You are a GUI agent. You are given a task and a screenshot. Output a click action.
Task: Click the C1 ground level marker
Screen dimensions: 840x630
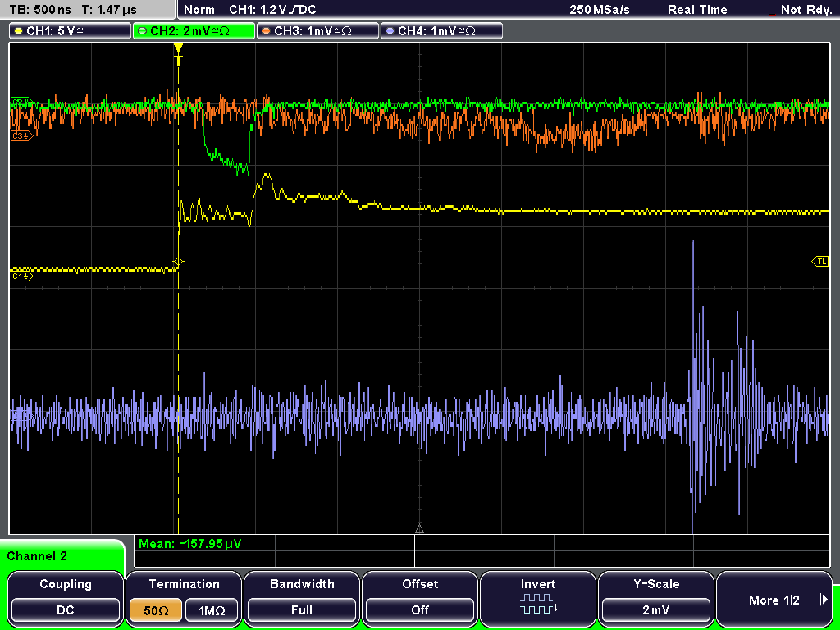click(21, 276)
